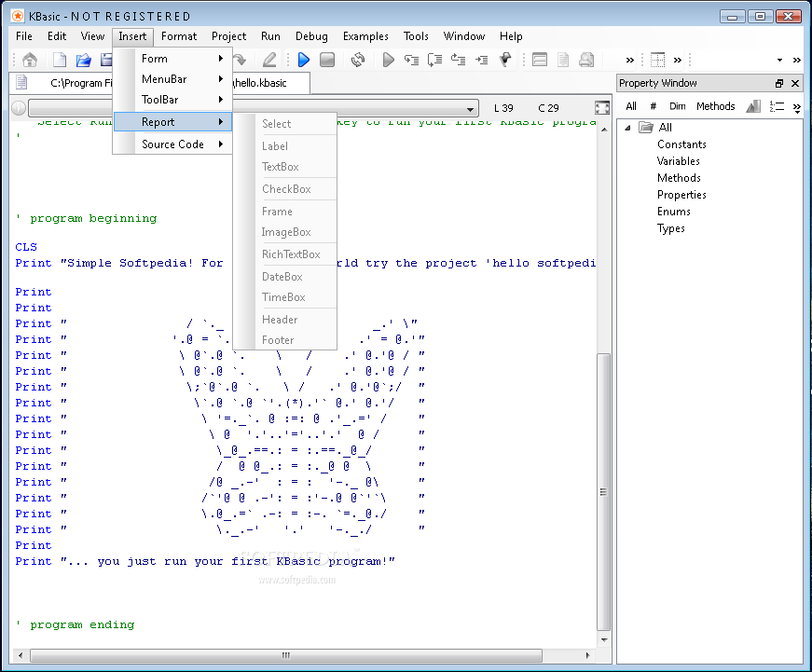Select the Properties tree item
Viewport: 812px width, 672px height.
[681, 195]
